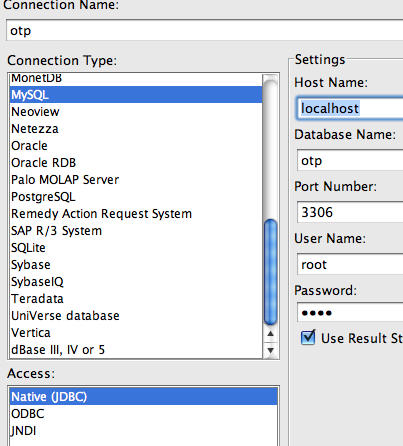Click the scrollbar up arrow
403x446 pixels.
(270, 334)
